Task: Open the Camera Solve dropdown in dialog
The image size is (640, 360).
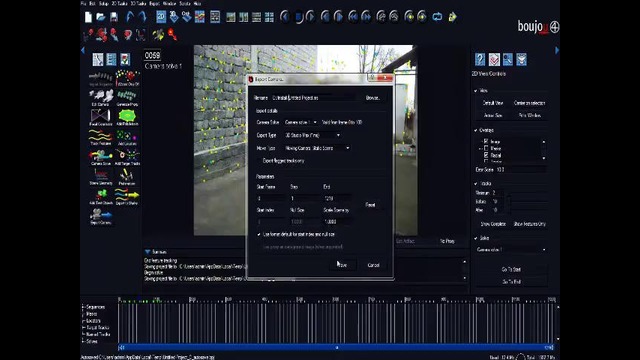Action: point(300,122)
